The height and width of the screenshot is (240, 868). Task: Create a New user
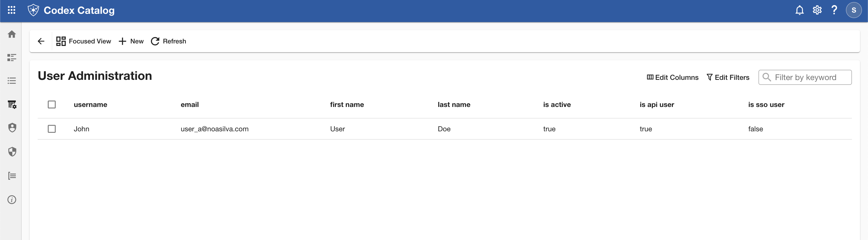click(x=131, y=41)
